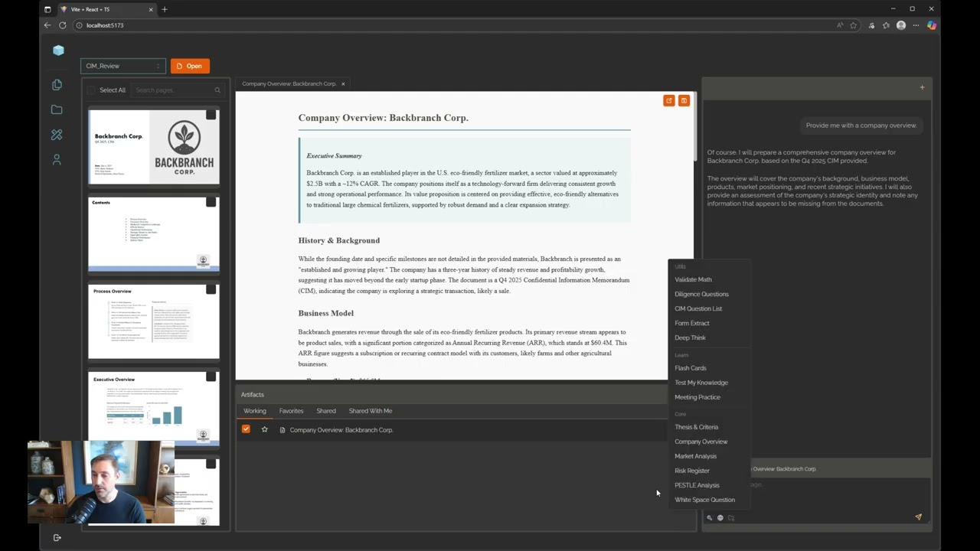
Task: Uncheck the Company Overview artifact checkbox
Action: 246,429
